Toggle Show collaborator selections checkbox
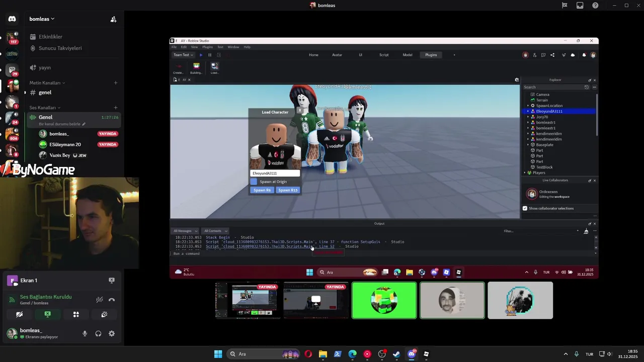The height and width of the screenshot is (362, 644). click(525, 208)
